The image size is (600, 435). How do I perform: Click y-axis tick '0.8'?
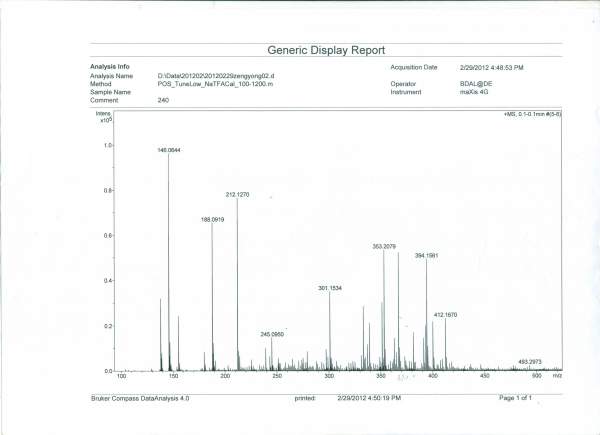click(x=108, y=191)
